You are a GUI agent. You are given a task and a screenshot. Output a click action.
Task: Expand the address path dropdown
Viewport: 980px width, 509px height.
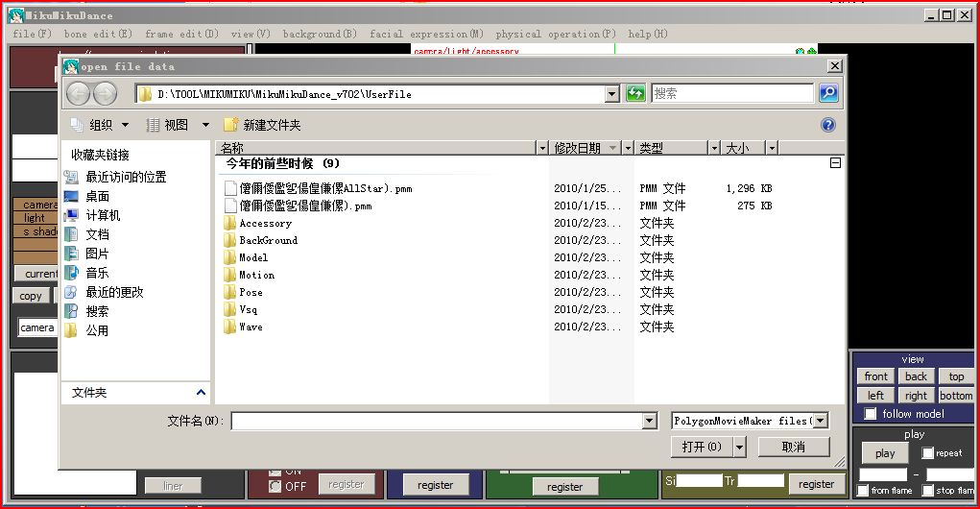pyautogui.click(x=611, y=94)
